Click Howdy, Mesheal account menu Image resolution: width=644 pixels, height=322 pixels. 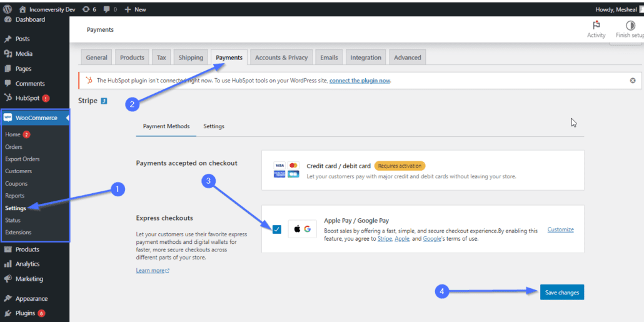(x=619, y=9)
